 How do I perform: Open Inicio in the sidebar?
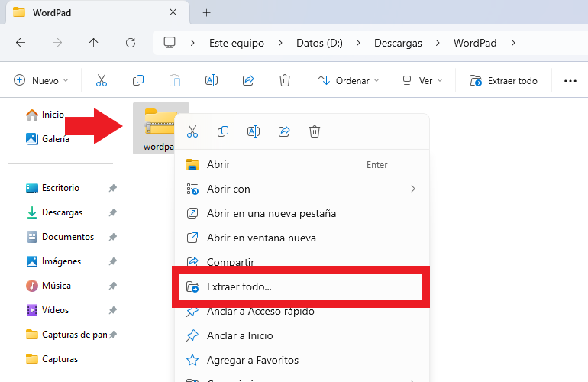pos(45,115)
